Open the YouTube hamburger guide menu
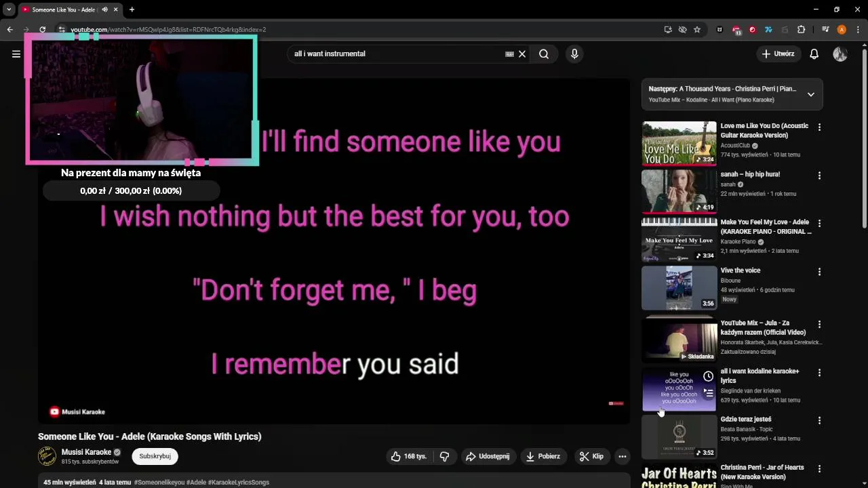868x488 pixels. [16, 54]
